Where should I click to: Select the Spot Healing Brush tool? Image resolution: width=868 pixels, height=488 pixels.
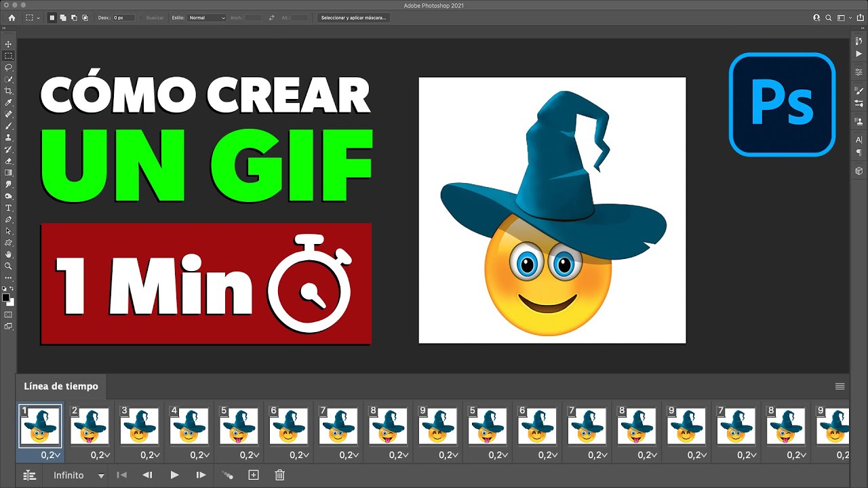coord(8,114)
